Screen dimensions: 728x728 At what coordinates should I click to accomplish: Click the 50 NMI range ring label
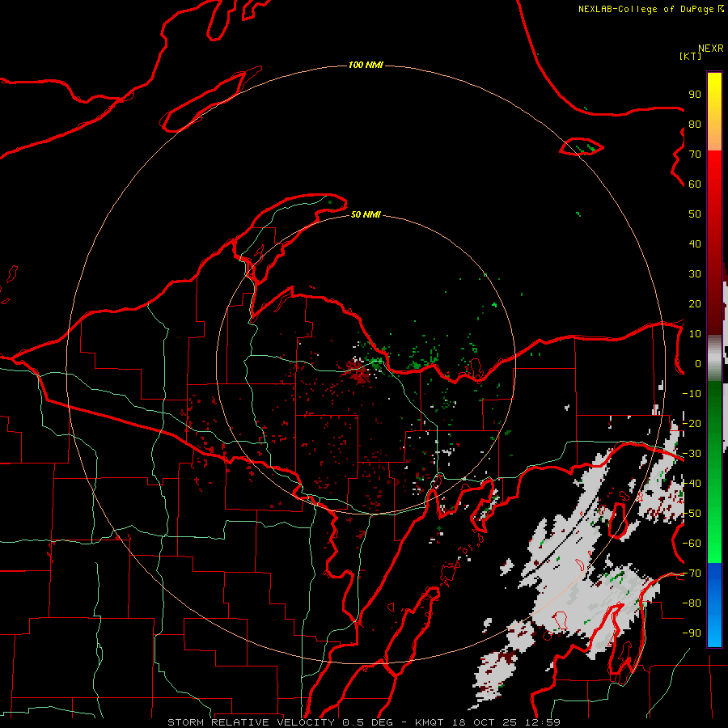[x=366, y=214]
